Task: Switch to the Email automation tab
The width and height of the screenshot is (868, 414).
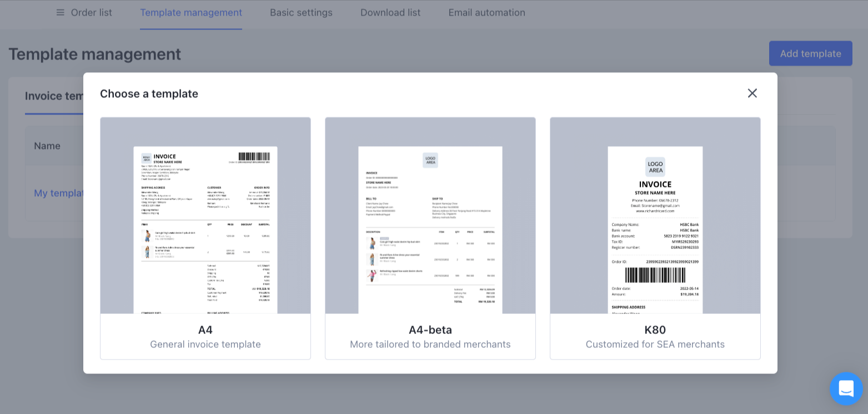Action: 486,12
